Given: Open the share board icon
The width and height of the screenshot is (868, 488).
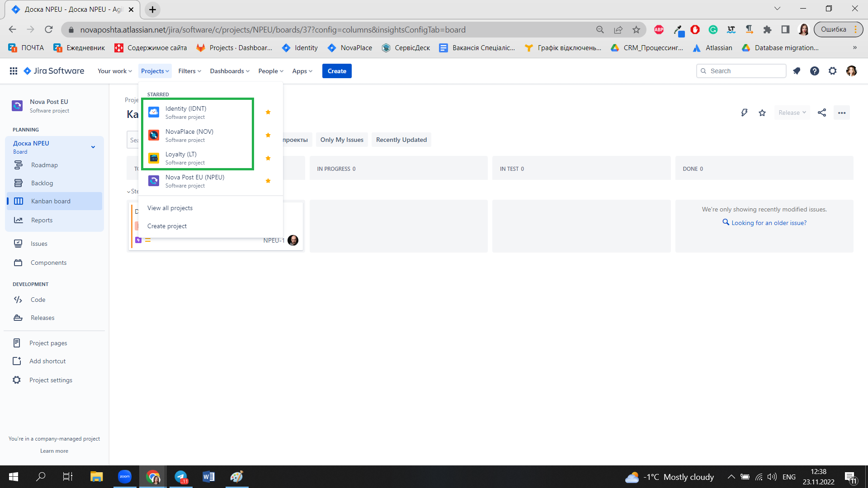Looking at the screenshot, I should 822,113.
